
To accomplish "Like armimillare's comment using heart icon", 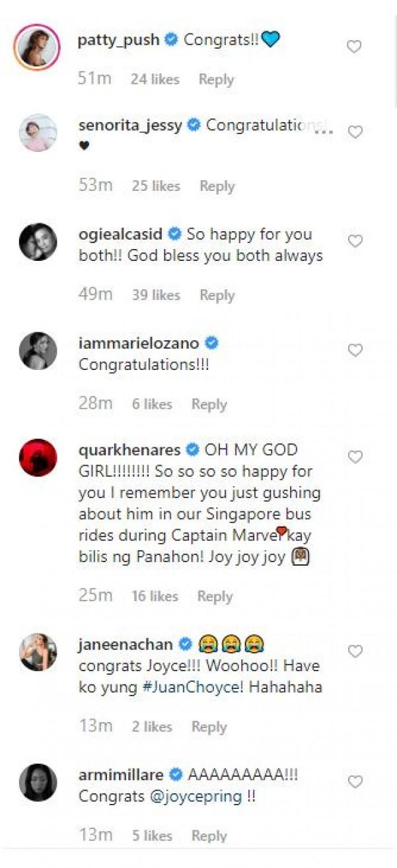I will pos(355,781).
